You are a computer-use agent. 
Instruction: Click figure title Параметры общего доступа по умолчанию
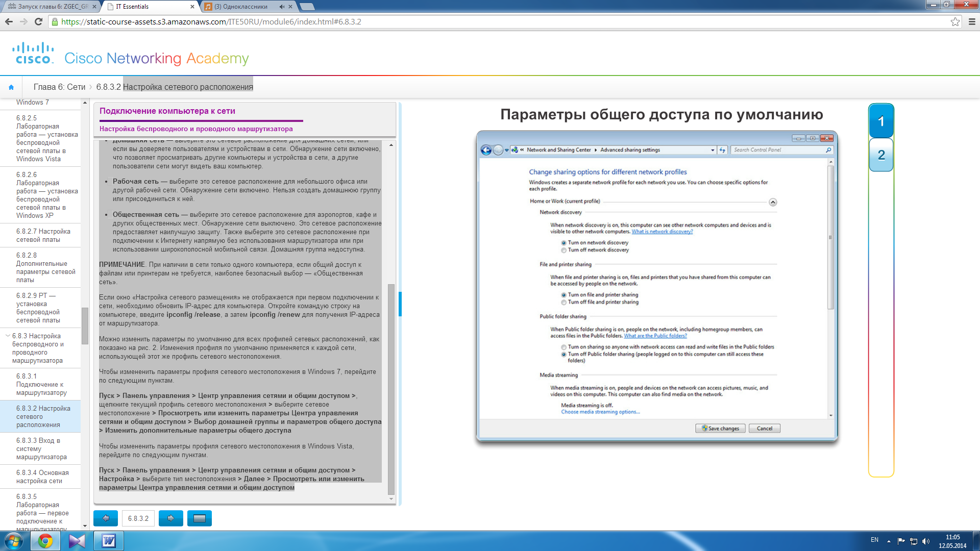(x=661, y=114)
